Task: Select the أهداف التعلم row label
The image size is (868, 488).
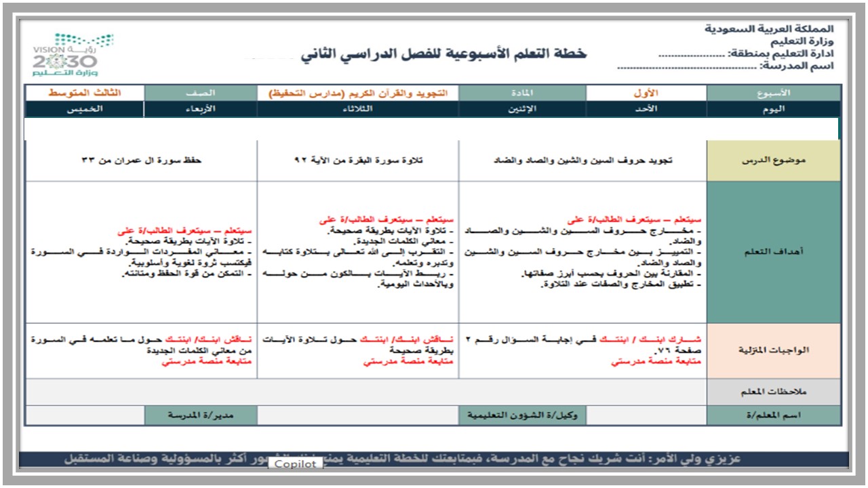Action: pos(773,251)
